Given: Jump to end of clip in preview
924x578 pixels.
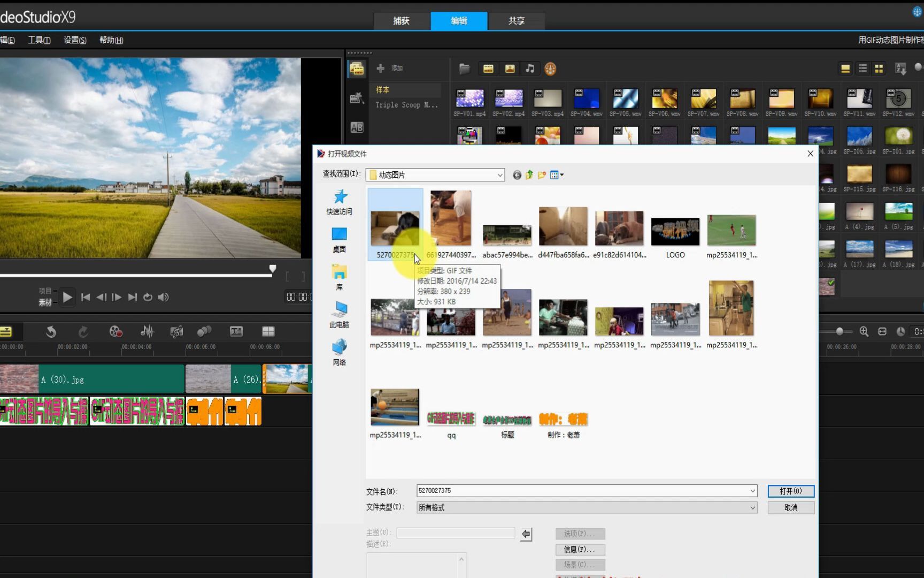Looking at the screenshot, I should coord(133,297).
